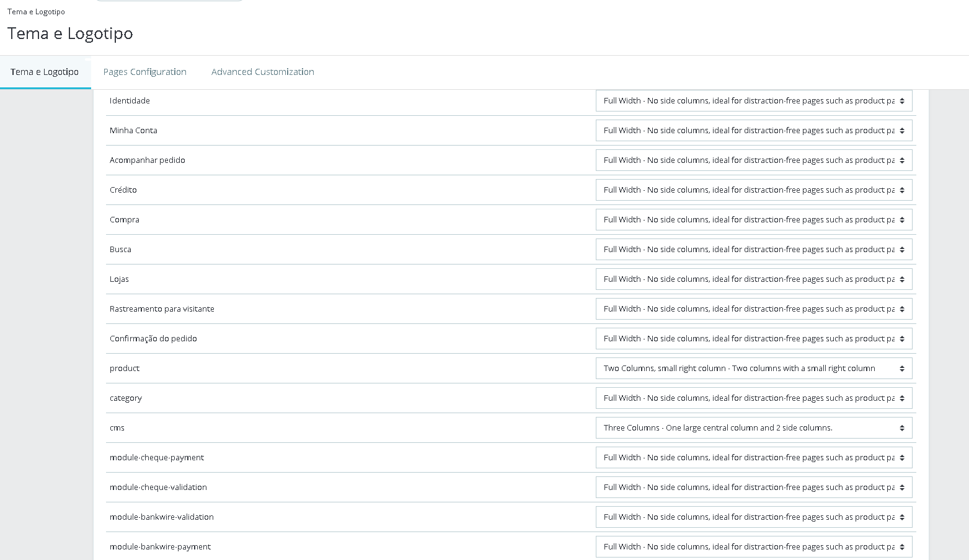The width and height of the screenshot is (969, 560).
Task: Click the Minha Conta row label
Action: click(x=133, y=131)
